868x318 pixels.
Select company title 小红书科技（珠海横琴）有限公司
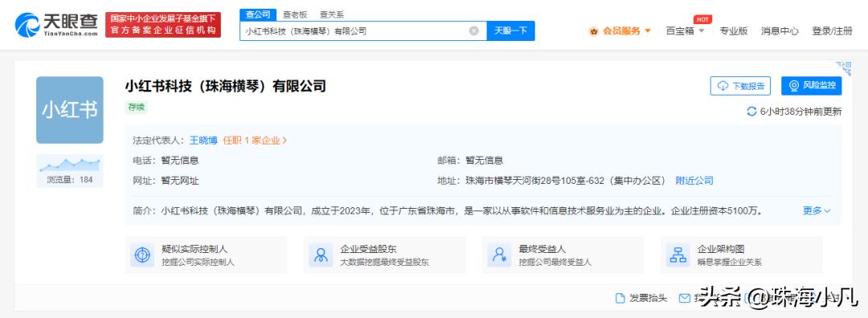pos(226,86)
